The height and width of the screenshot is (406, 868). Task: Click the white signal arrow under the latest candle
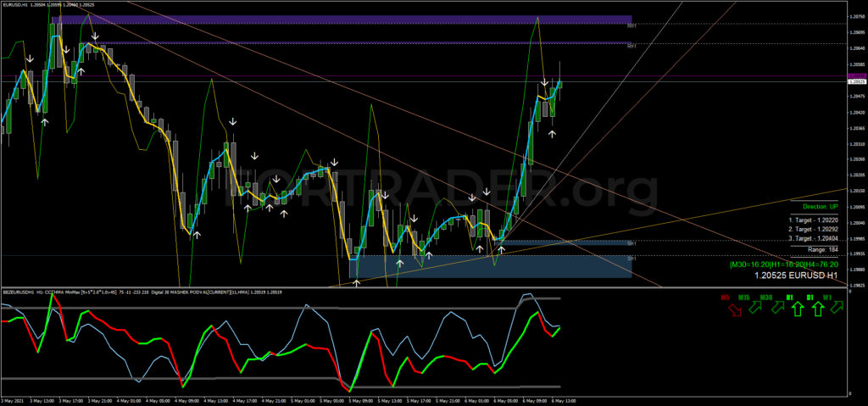553,135
